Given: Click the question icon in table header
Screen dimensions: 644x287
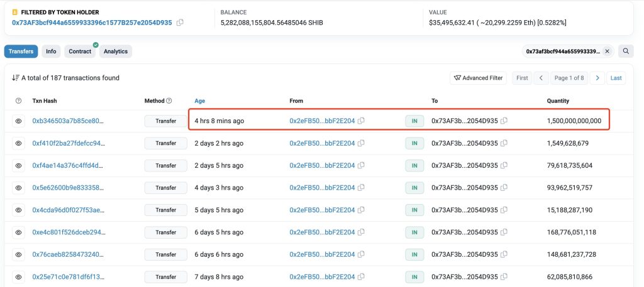Looking at the screenshot, I should click(x=18, y=100).
